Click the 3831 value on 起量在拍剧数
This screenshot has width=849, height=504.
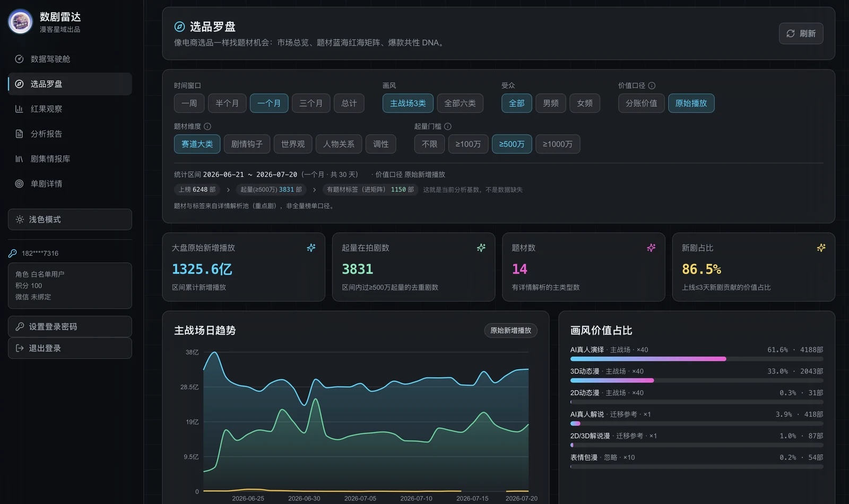[357, 269]
